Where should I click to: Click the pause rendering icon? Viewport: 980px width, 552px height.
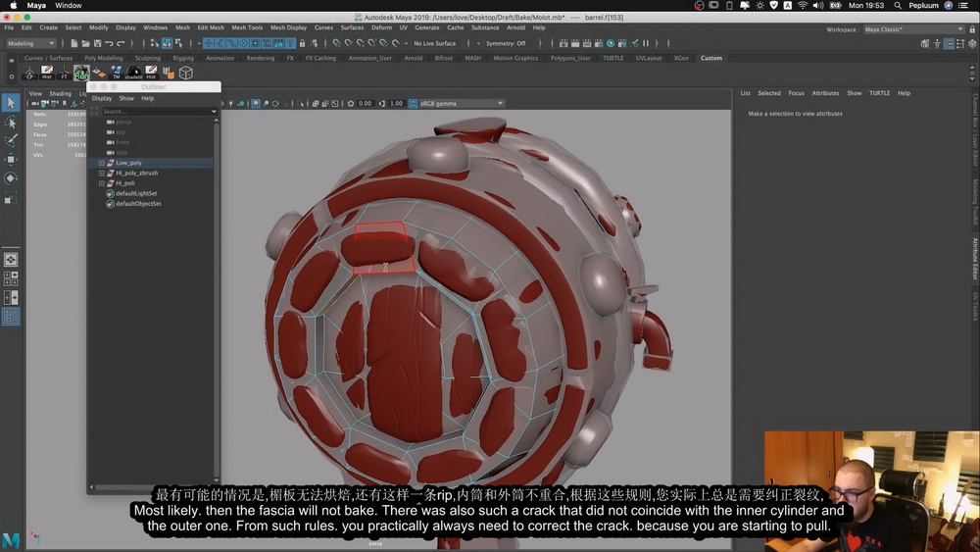(x=646, y=43)
